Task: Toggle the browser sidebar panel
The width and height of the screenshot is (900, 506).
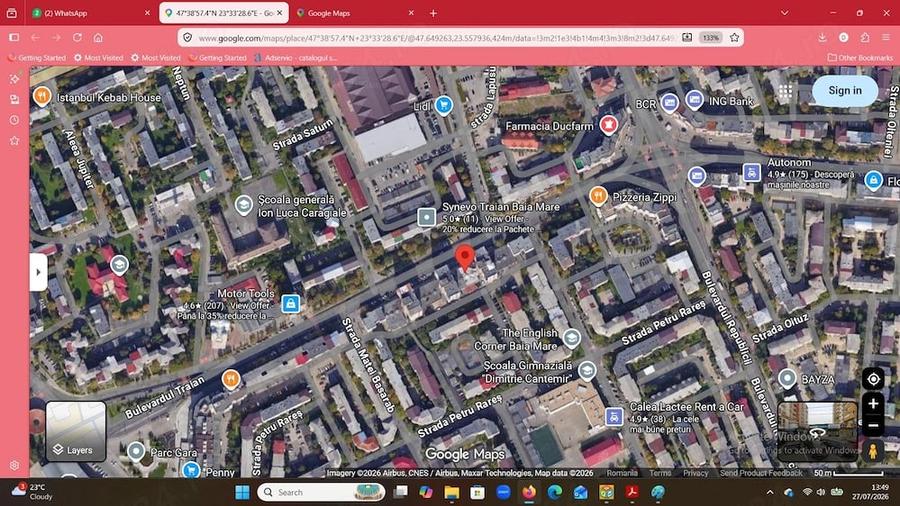Action: (x=14, y=37)
